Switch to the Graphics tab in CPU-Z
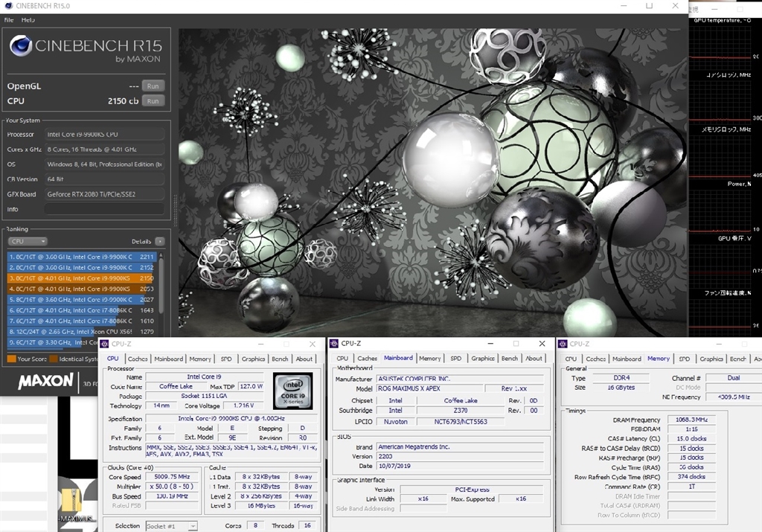 pos(253,359)
